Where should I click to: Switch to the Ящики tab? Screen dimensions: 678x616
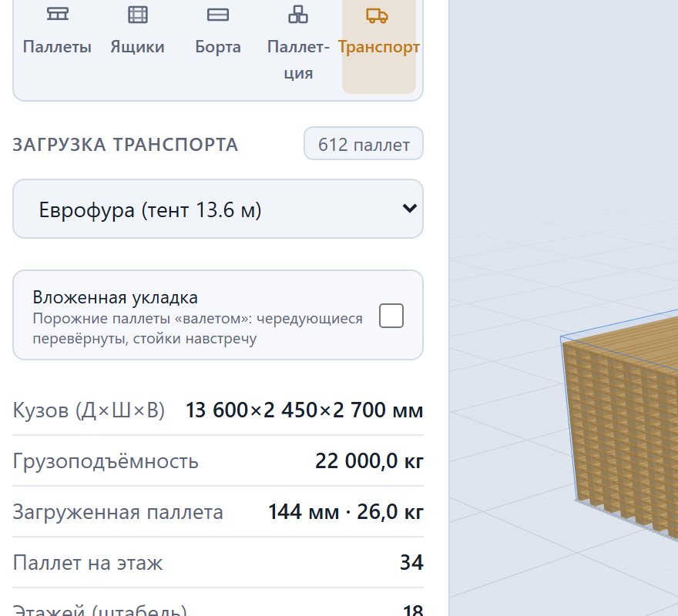click(137, 46)
